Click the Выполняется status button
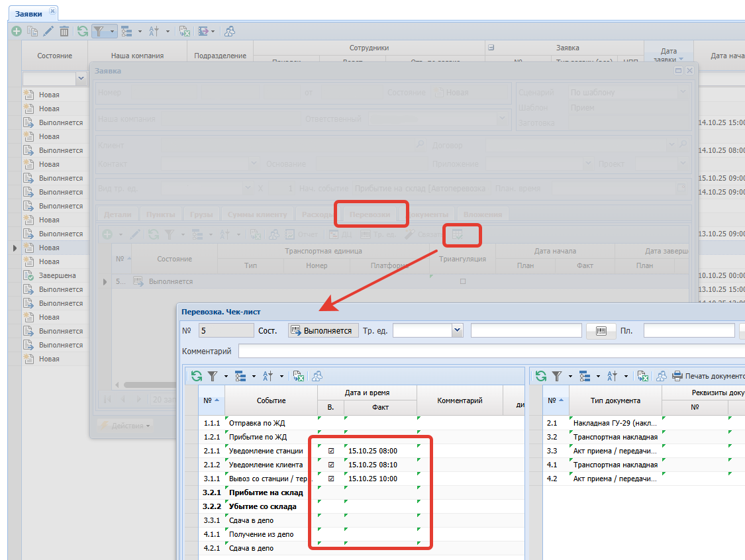Image resolution: width=745 pixels, height=560 pixels. [x=323, y=330]
